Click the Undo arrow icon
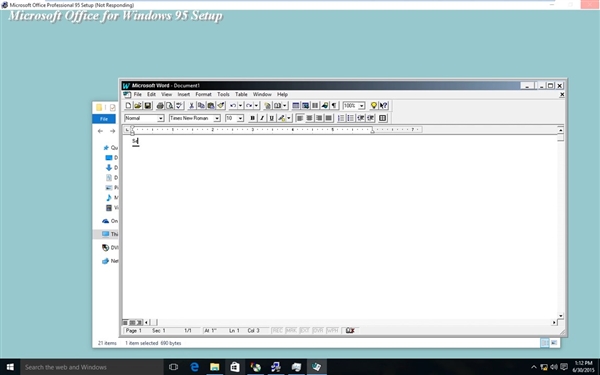This screenshot has height=375, width=600. tap(233, 106)
